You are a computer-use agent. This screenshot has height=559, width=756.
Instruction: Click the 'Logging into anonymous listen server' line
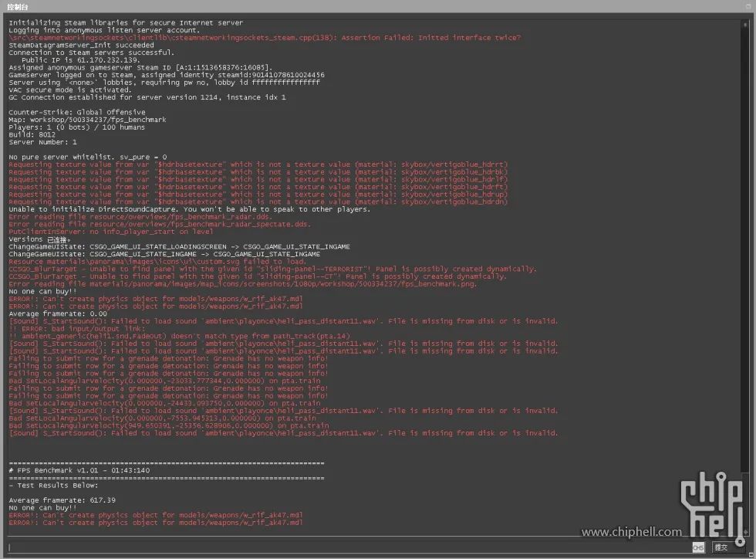[x=103, y=30]
